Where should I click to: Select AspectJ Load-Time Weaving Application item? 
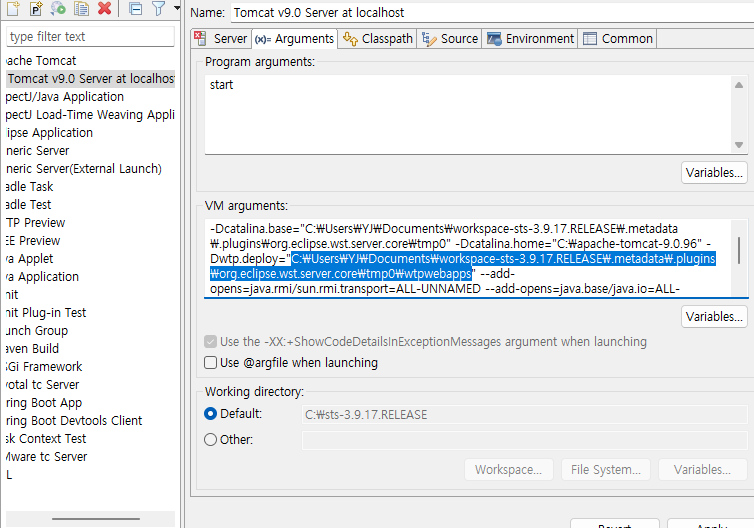click(90, 115)
